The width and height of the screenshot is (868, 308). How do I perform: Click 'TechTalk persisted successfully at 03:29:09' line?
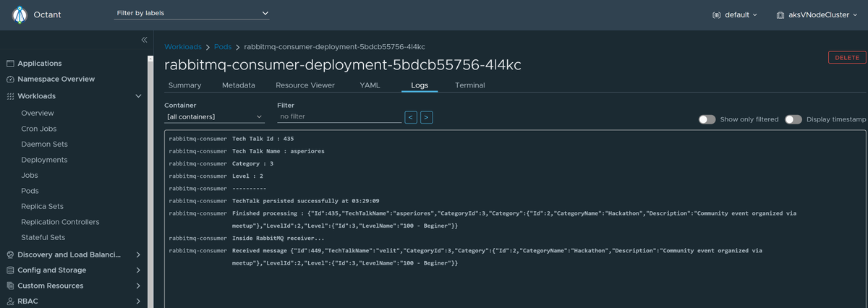click(306, 201)
